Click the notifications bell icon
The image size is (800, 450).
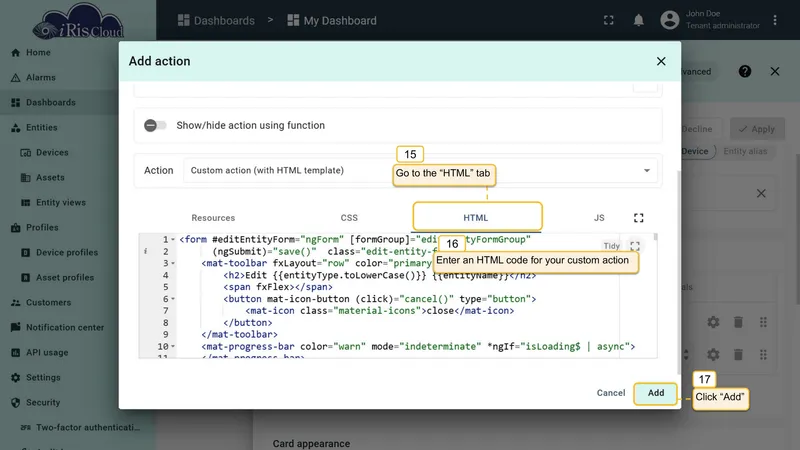click(x=638, y=20)
